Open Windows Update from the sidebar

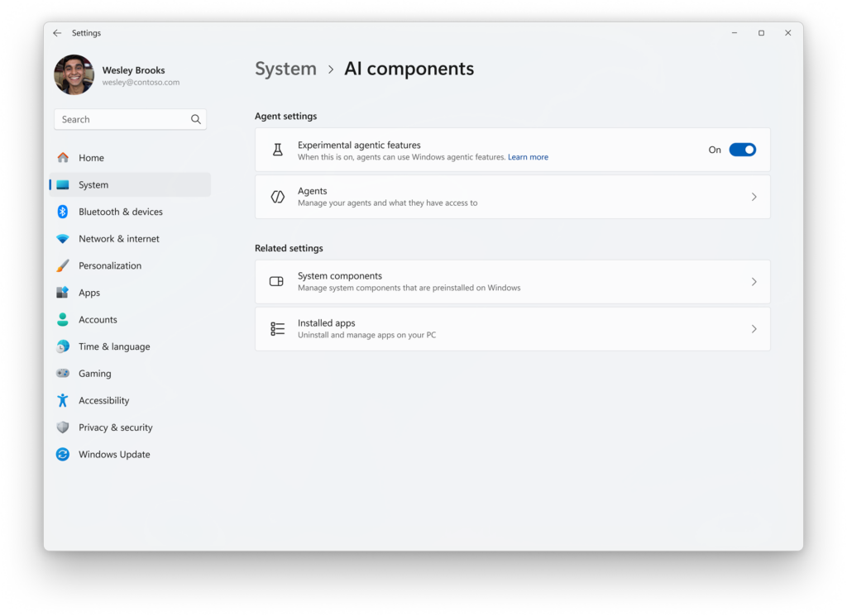[x=114, y=454]
